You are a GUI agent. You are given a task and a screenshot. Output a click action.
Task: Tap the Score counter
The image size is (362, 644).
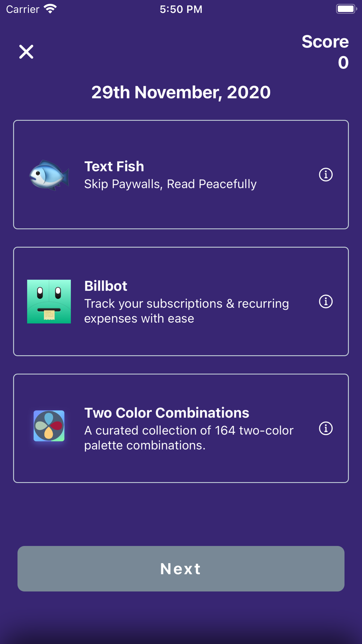pos(325,52)
